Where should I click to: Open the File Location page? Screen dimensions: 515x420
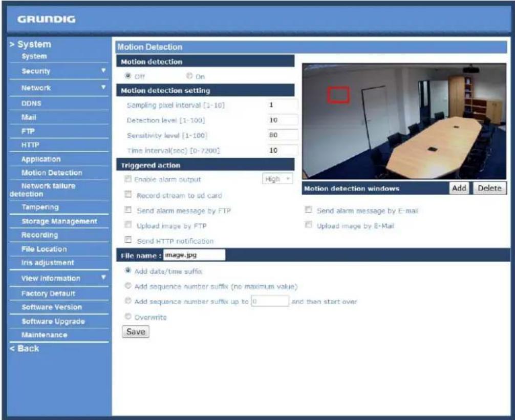[x=44, y=249]
